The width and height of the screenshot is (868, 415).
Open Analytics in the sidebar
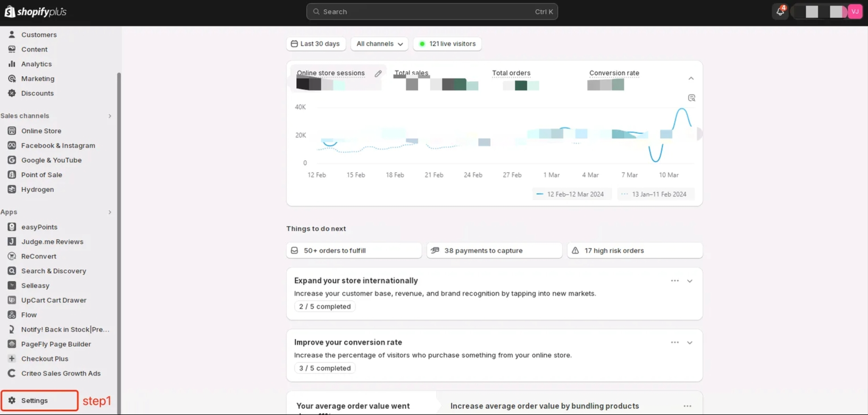[x=37, y=64]
